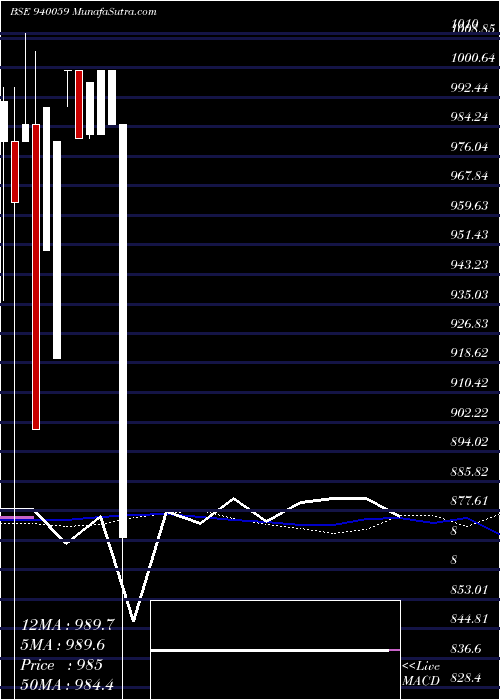
Task: Click the 910.42 price axis label
Action: click(x=470, y=383)
